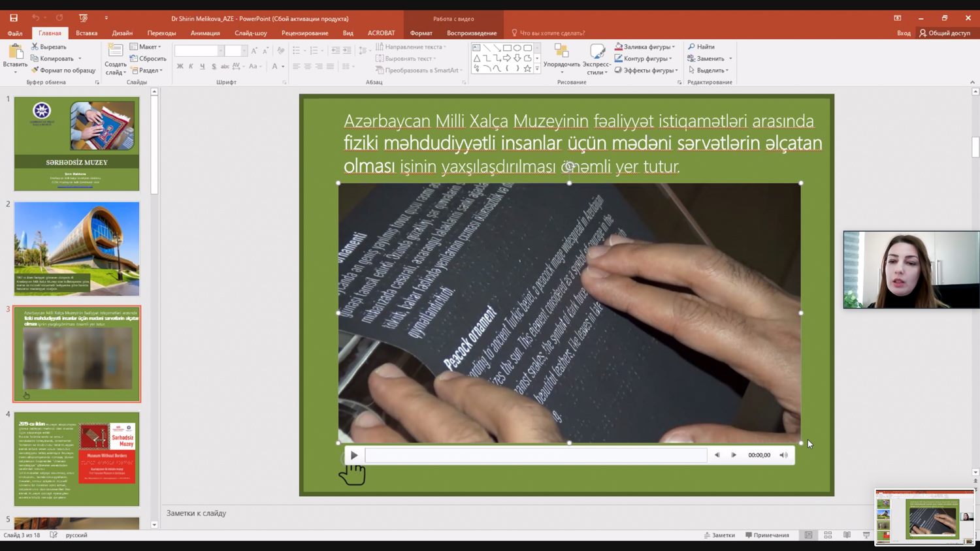Select slide 2 thumbnail with building
The width and height of the screenshot is (980, 551).
(76, 249)
